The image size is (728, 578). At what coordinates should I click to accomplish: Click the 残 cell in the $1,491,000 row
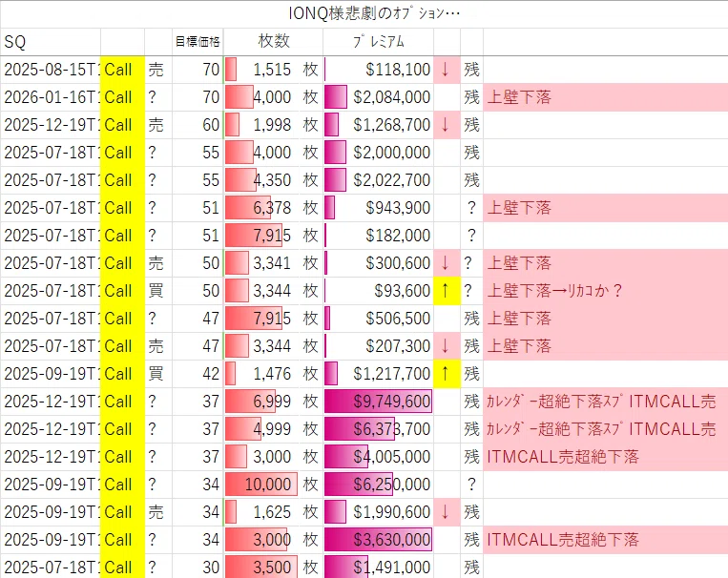click(471, 568)
